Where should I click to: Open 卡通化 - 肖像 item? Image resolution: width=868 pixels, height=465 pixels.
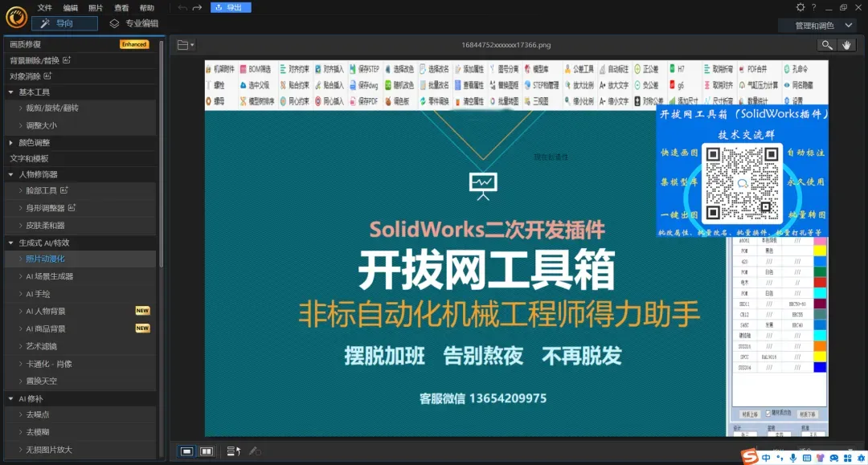(80, 364)
